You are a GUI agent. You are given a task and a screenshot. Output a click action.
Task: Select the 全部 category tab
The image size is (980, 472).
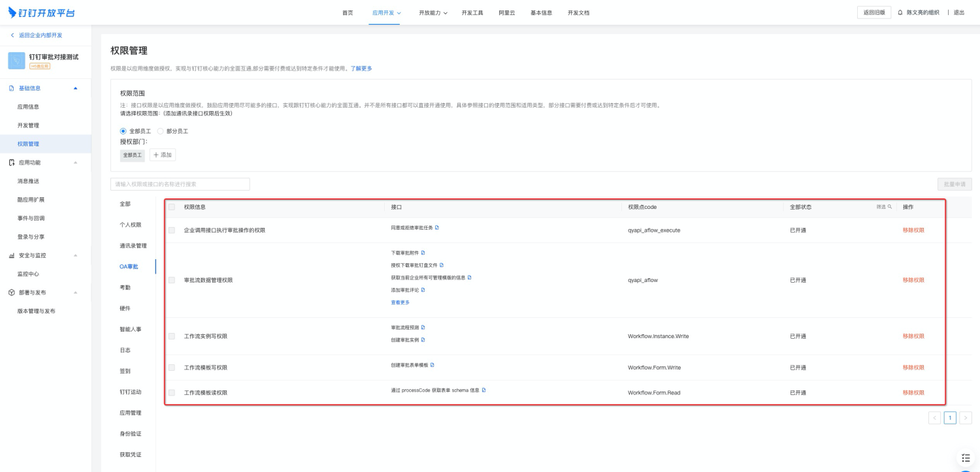click(x=125, y=204)
